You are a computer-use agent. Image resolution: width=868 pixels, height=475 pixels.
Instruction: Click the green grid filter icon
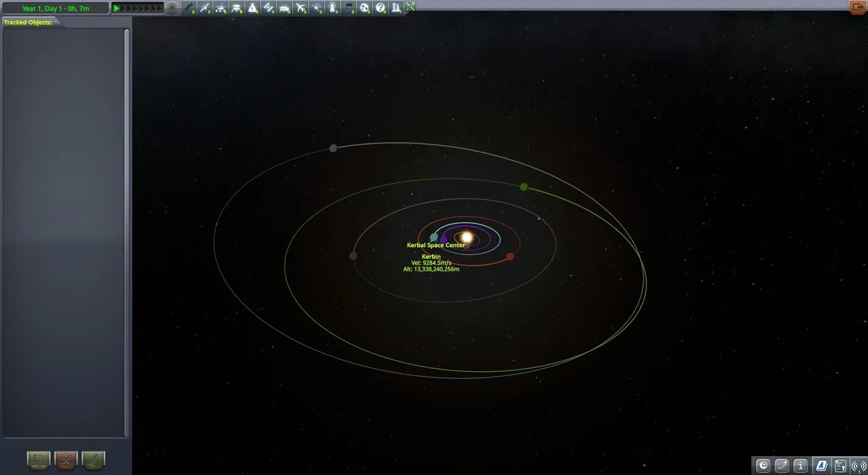[411, 7]
